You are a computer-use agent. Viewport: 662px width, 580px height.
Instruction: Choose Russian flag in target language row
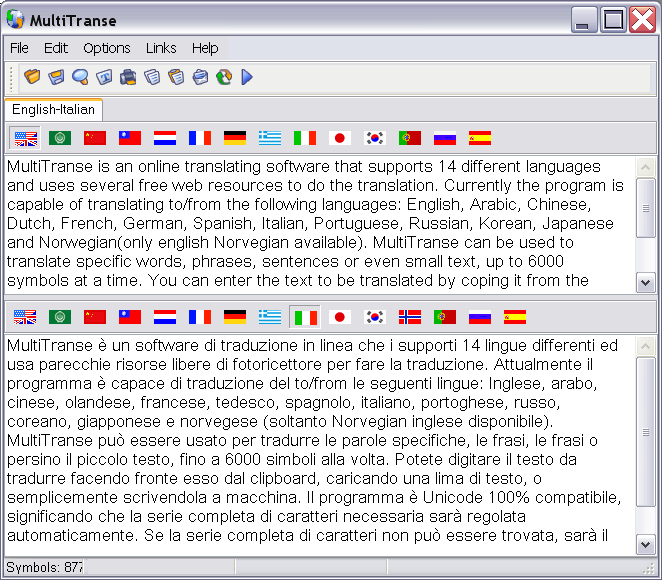coord(480,317)
